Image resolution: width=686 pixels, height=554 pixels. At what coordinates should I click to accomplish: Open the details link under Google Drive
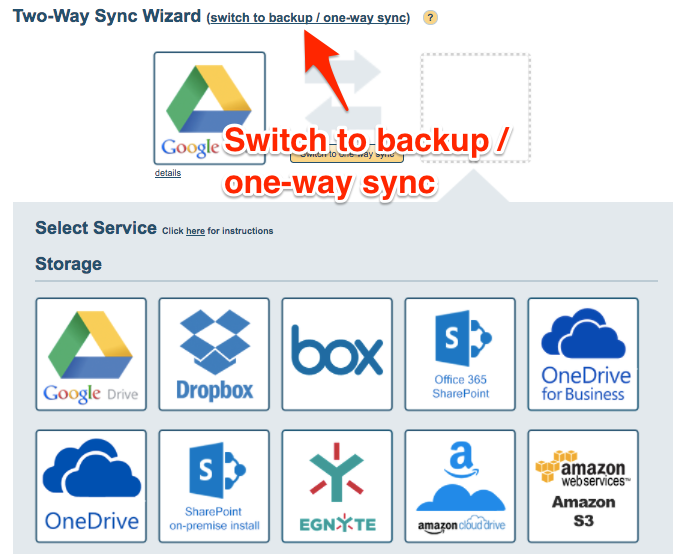point(168,173)
